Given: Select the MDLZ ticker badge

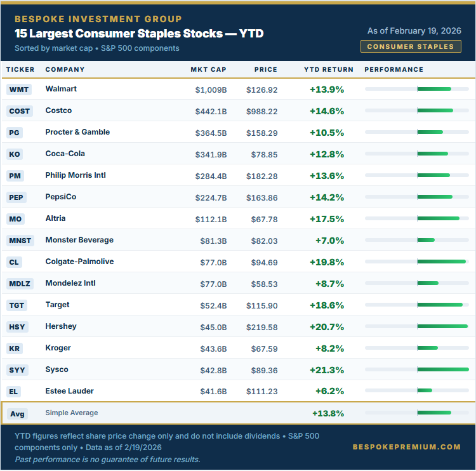Looking at the screenshot, I should pyautogui.click(x=20, y=284).
